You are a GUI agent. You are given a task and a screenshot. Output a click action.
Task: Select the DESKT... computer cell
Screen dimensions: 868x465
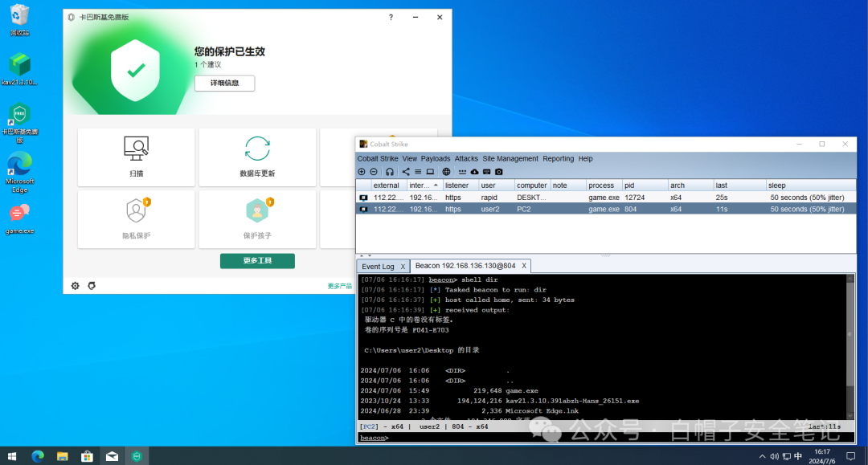tap(531, 198)
